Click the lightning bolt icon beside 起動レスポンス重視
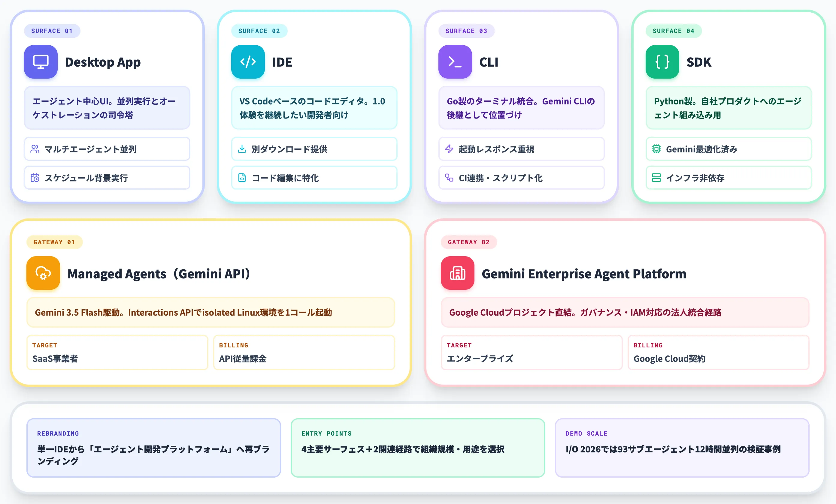Screen dimensions: 836x504 click(449, 149)
